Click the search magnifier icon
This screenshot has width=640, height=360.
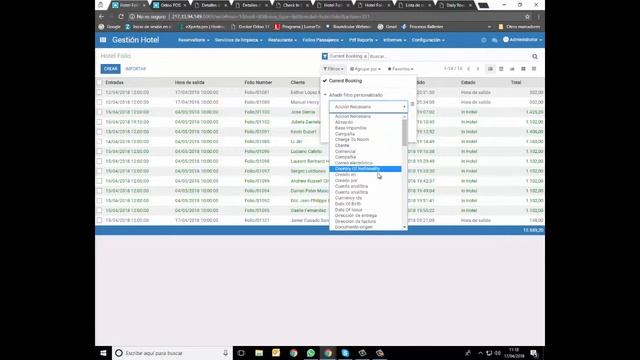point(535,56)
